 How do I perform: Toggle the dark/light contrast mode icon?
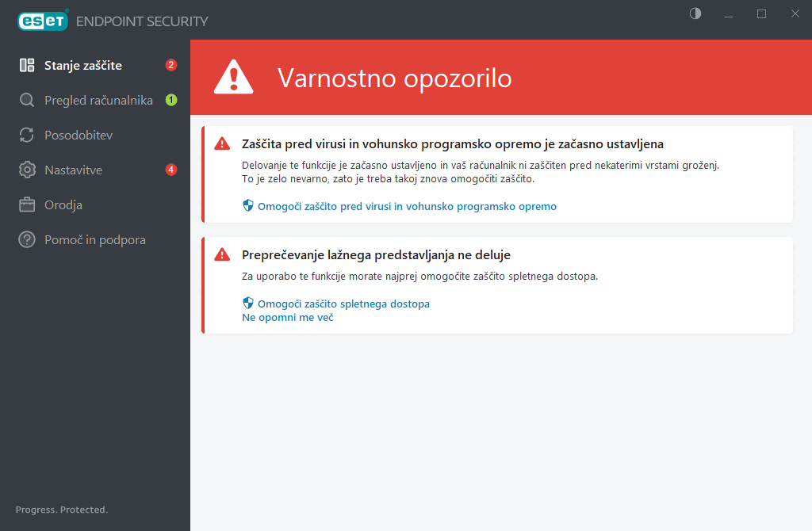(x=695, y=13)
